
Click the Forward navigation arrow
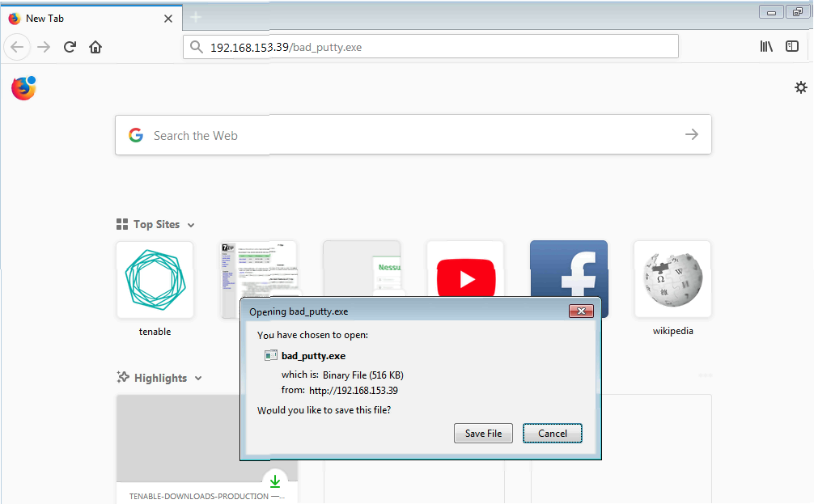click(x=44, y=47)
